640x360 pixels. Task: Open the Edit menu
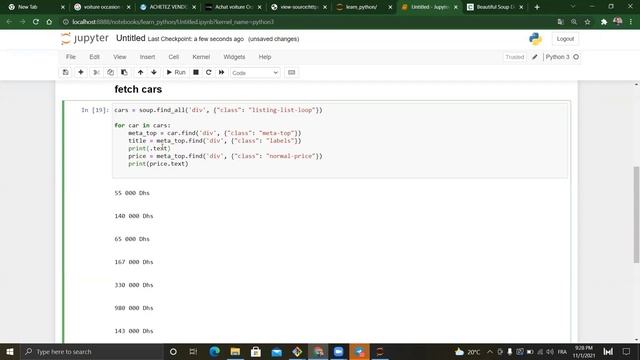94,57
